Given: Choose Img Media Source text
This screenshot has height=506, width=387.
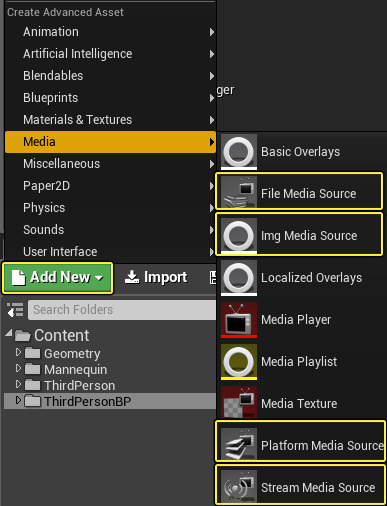Looking at the screenshot, I should click(309, 236).
